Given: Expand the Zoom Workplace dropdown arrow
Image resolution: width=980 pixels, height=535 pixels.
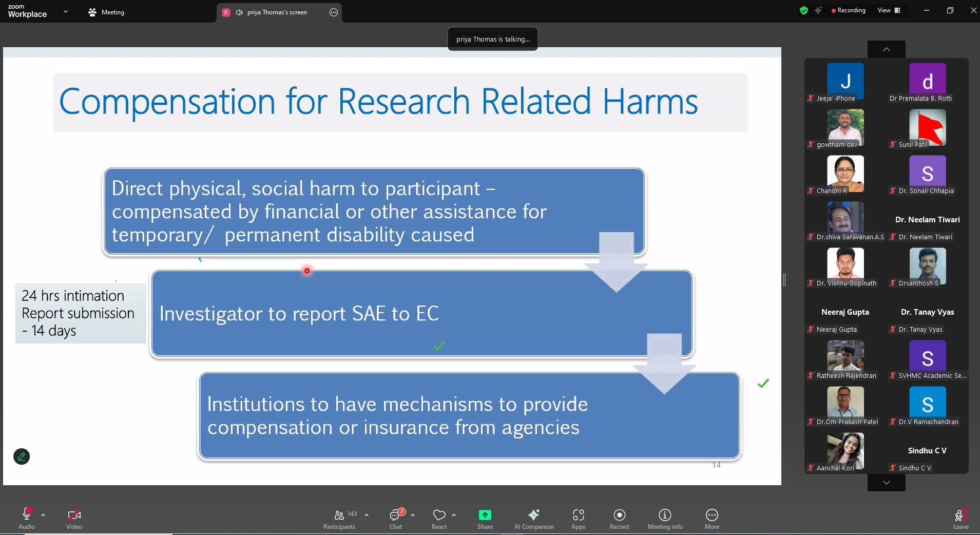Looking at the screenshot, I should click(65, 11).
